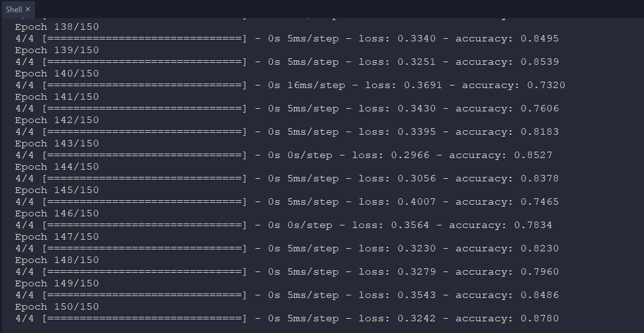Click the text 'Epoch 144/150'
Screen dimensions: 644x333
[x=57, y=166]
